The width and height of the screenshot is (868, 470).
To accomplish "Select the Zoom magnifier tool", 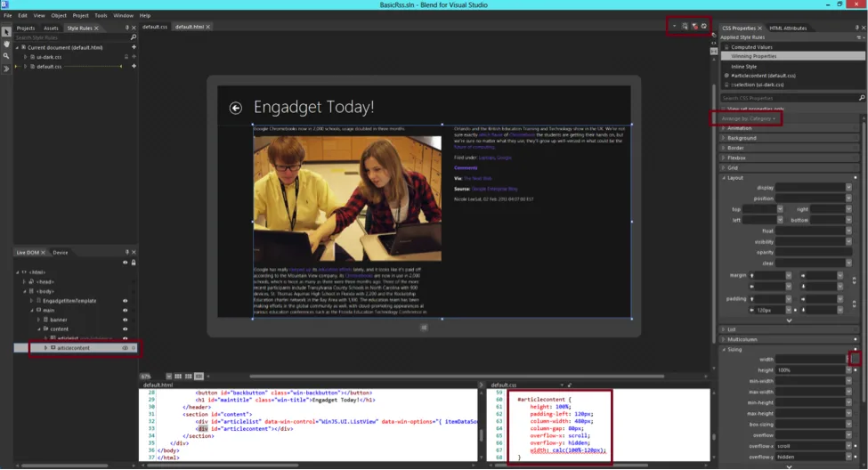I will coord(6,56).
